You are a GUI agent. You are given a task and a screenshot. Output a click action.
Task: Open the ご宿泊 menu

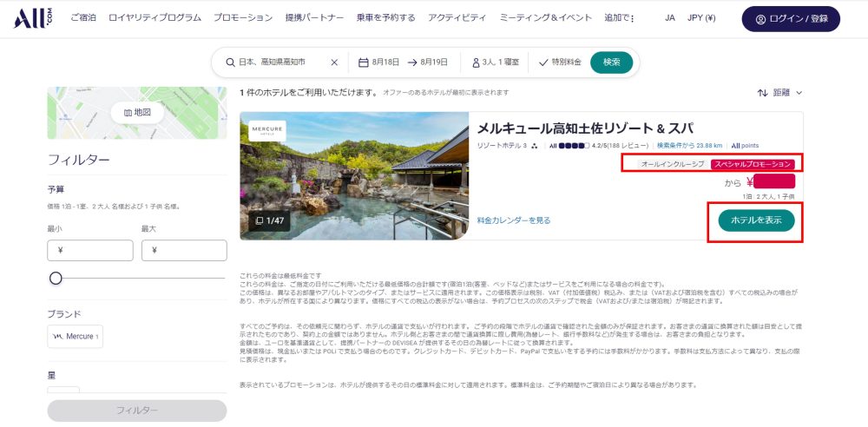83,18
